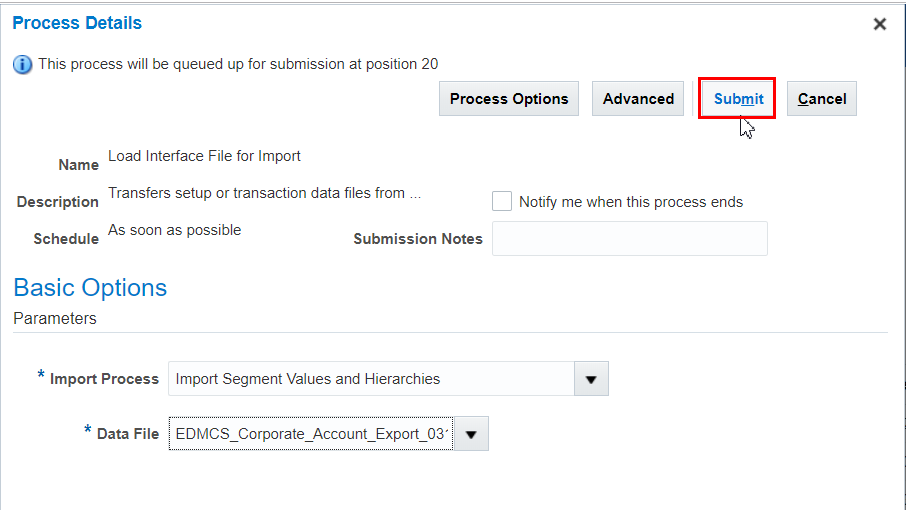Click the blue information icon
The height and width of the screenshot is (510, 906).
[23, 64]
